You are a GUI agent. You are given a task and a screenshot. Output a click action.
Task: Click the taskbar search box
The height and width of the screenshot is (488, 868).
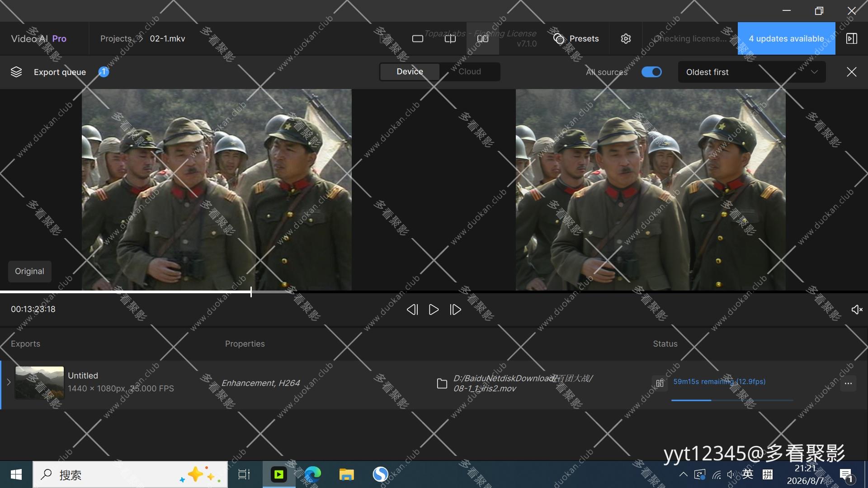(x=130, y=474)
